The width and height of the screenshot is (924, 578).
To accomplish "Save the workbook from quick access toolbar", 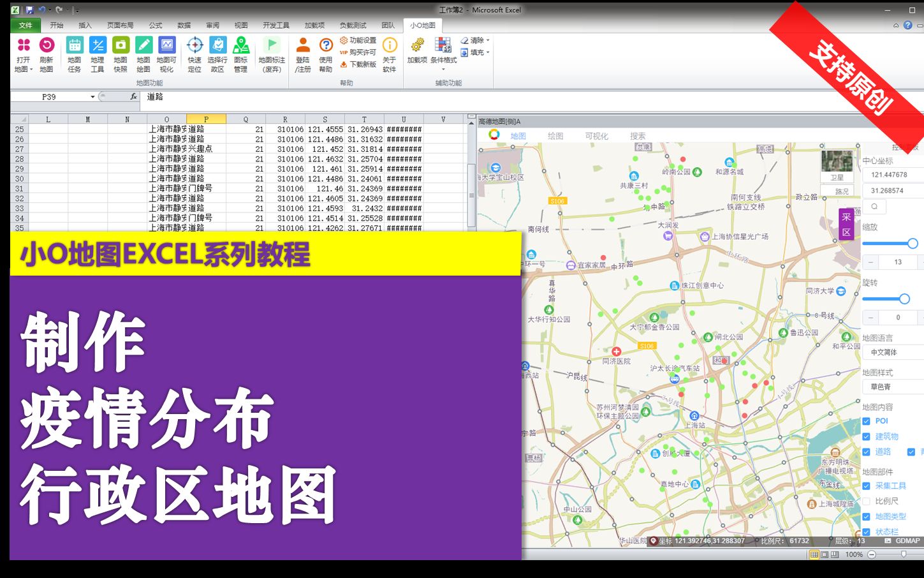I will [29, 10].
